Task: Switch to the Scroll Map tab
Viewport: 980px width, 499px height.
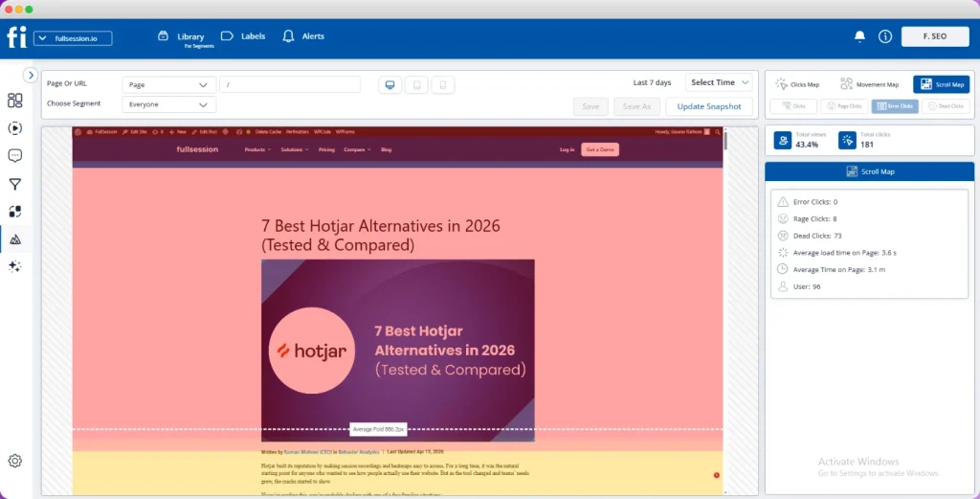Action: (x=942, y=84)
